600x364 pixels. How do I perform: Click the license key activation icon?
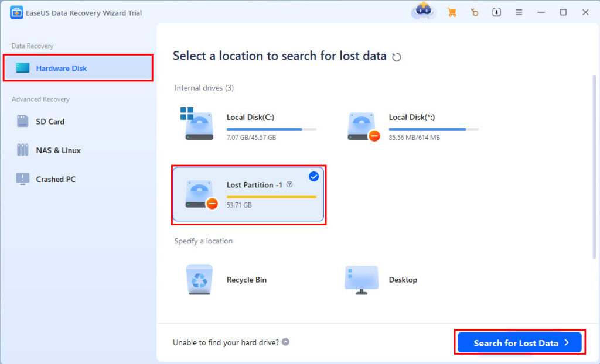point(475,12)
